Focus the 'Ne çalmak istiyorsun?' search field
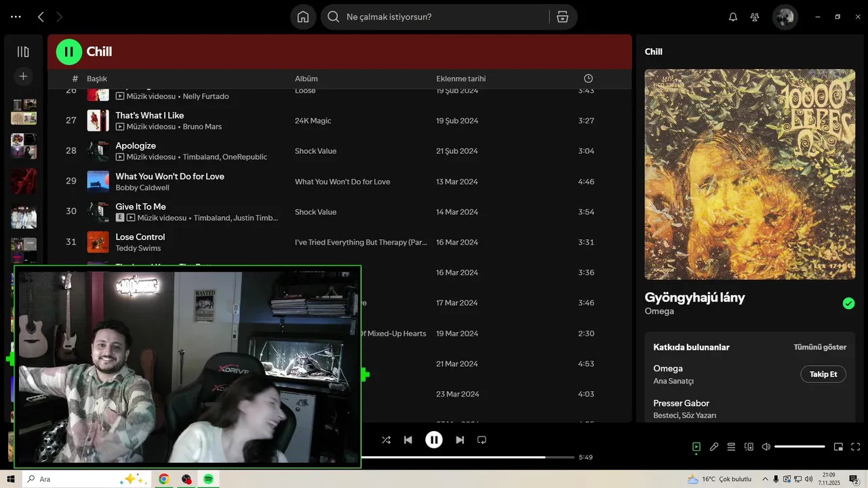The height and width of the screenshot is (488, 868). coord(434,17)
